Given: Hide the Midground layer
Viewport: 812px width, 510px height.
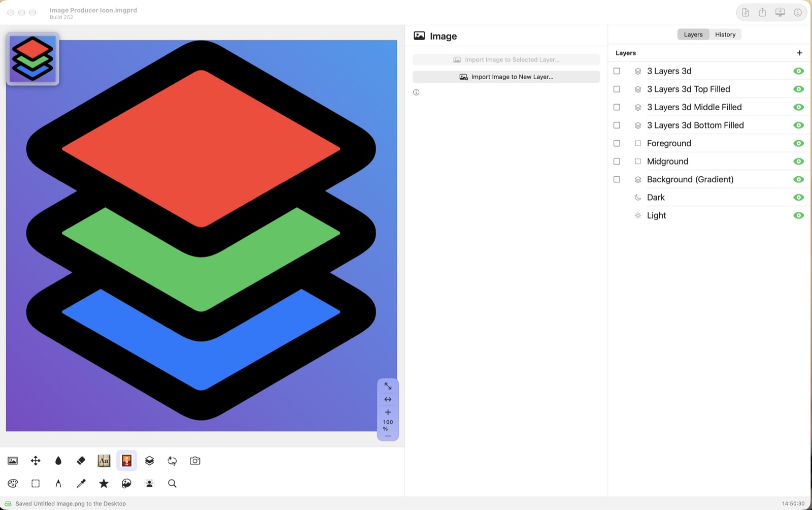Looking at the screenshot, I should (x=799, y=162).
